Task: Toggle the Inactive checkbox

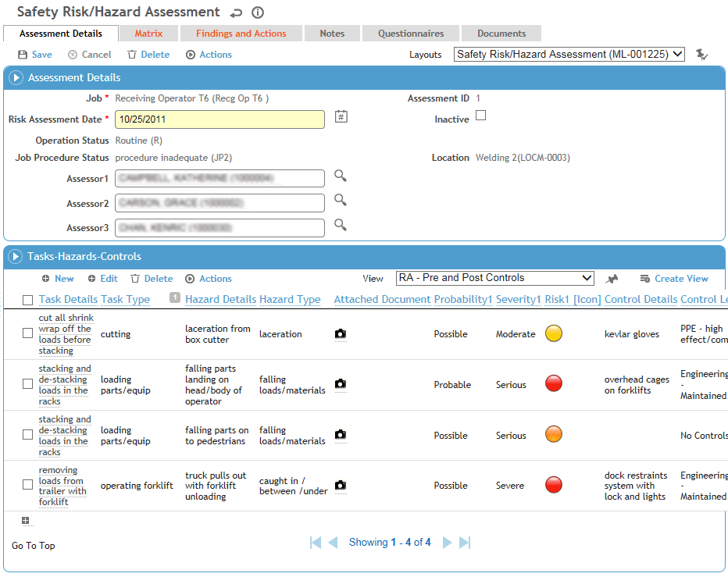Action: pyautogui.click(x=481, y=116)
